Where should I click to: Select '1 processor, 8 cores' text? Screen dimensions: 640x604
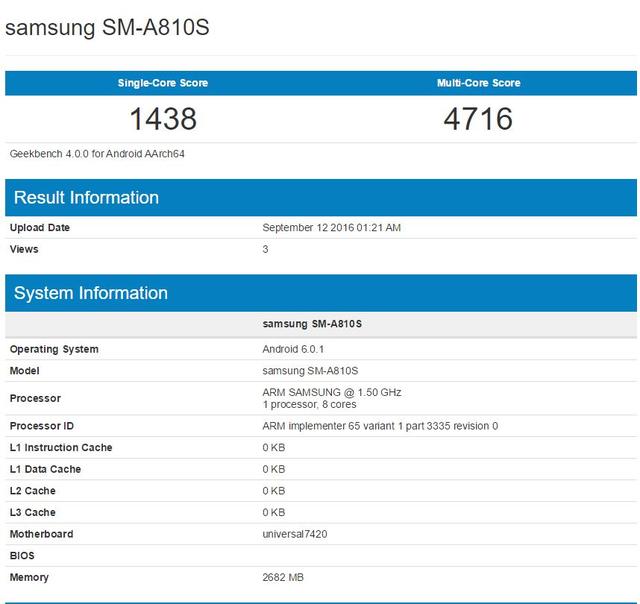pos(309,404)
